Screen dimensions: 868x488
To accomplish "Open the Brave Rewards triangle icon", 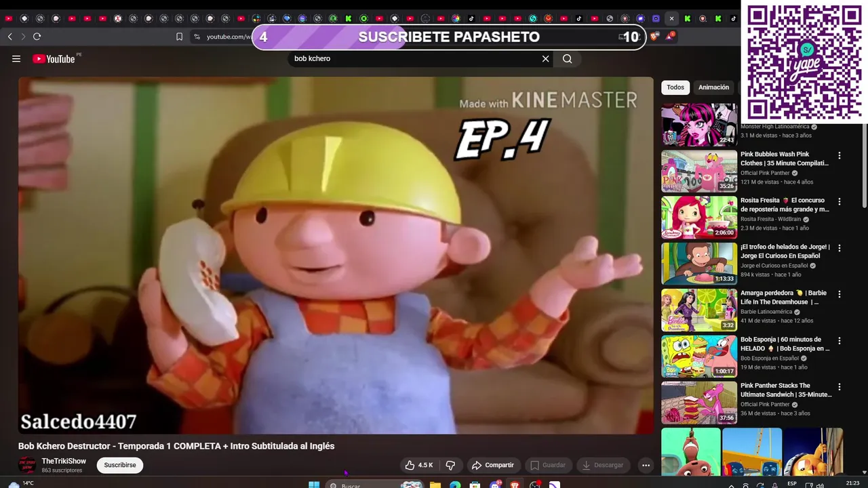I will pos(669,36).
